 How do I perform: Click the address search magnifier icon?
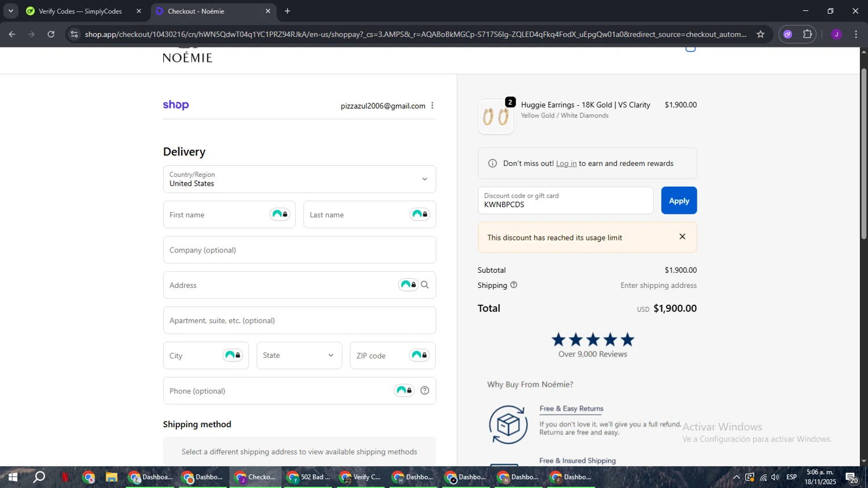[x=425, y=284]
